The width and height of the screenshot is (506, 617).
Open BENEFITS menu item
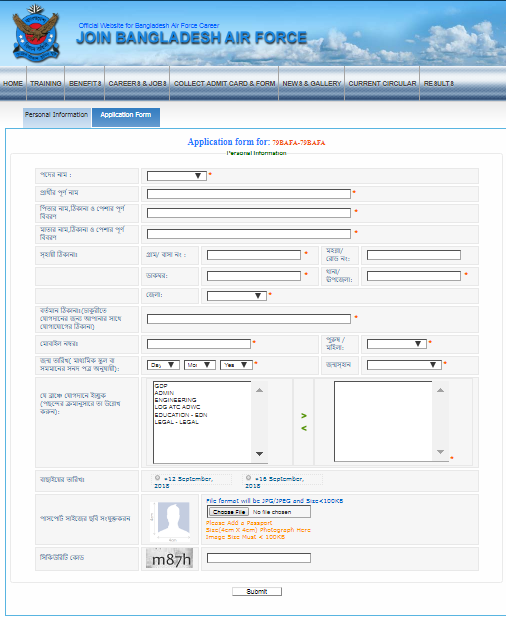[85, 83]
